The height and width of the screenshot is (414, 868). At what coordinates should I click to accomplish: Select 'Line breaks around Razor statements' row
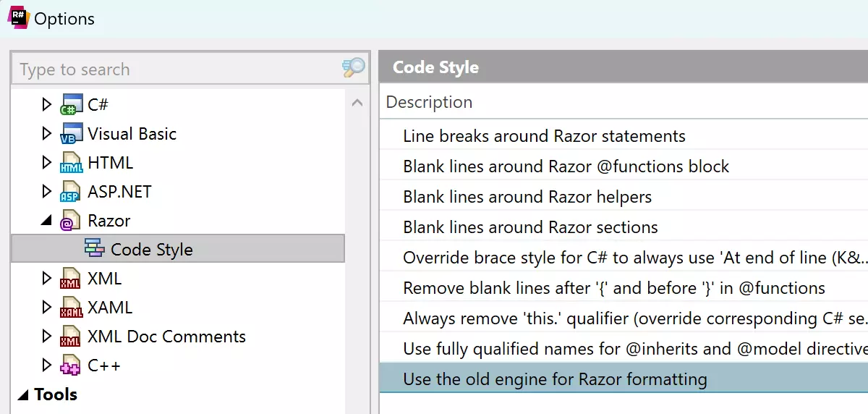[544, 136]
